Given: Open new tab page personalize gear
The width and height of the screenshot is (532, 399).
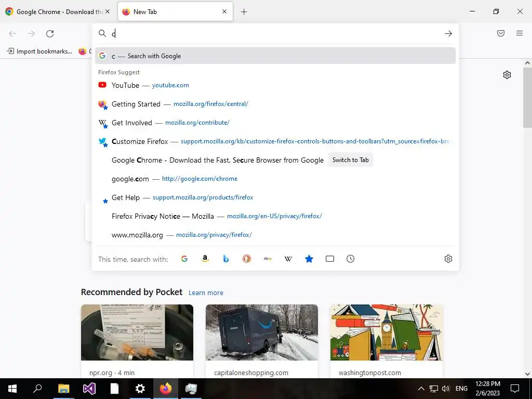Looking at the screenshot, I should click(507, 75).
